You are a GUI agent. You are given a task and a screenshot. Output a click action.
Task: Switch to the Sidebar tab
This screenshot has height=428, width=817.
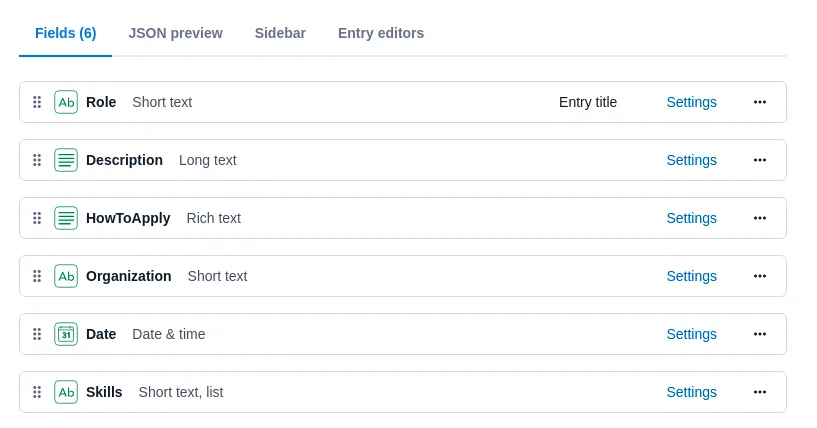(280, 33)
